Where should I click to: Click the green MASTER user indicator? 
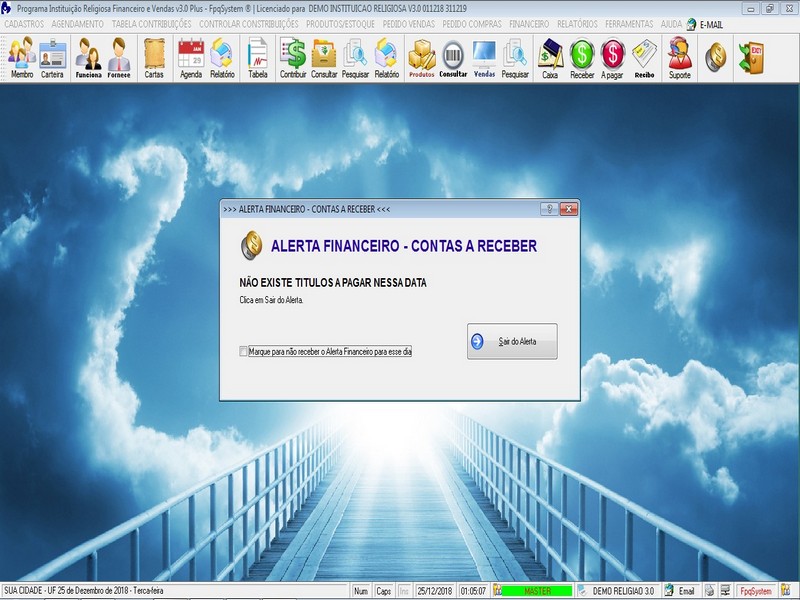537,591
